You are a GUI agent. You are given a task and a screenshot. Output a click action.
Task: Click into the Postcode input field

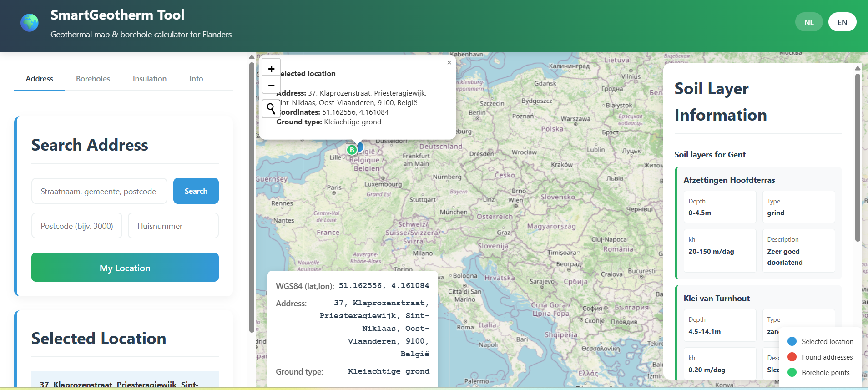[x=77, y=226]
